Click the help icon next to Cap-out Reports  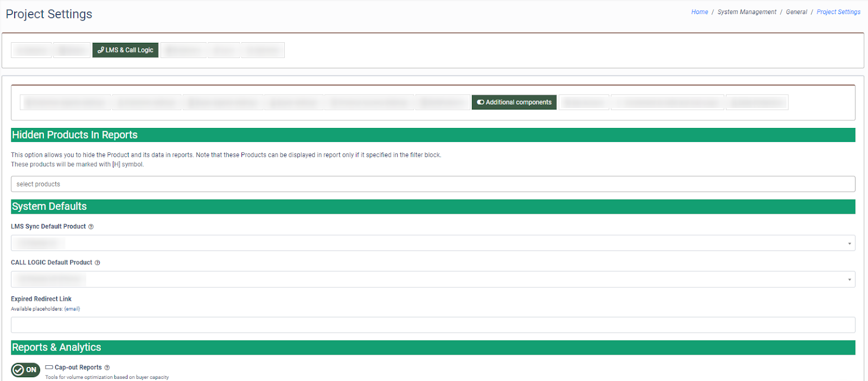(x=107, y=367)
